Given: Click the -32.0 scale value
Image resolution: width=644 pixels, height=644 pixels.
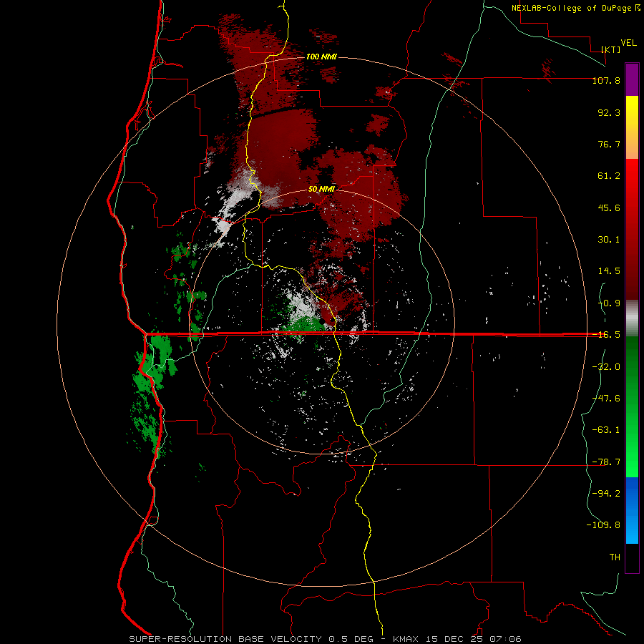Looking at the screenshot, I should click(x=606, y=367).
